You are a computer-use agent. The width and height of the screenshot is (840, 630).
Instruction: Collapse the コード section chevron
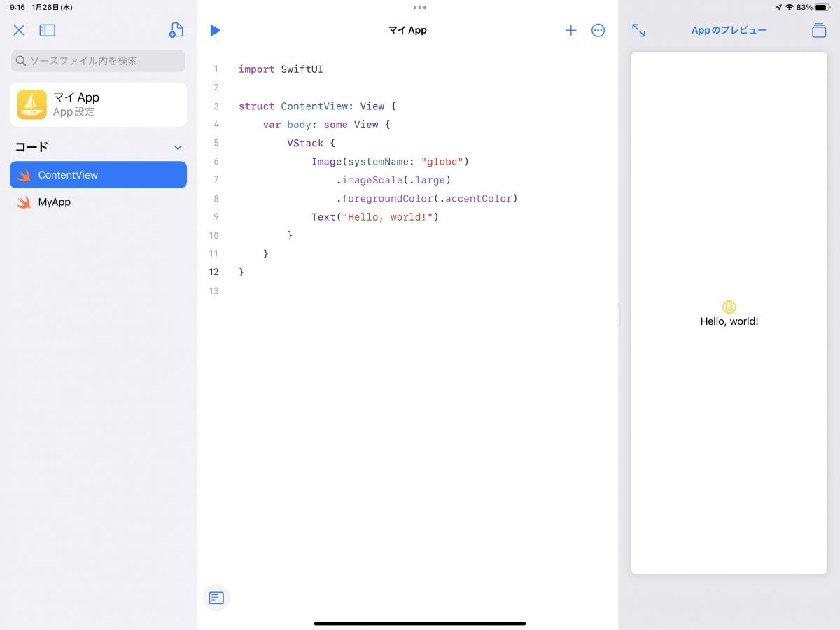pyautogui.click(x=178, y=148)
